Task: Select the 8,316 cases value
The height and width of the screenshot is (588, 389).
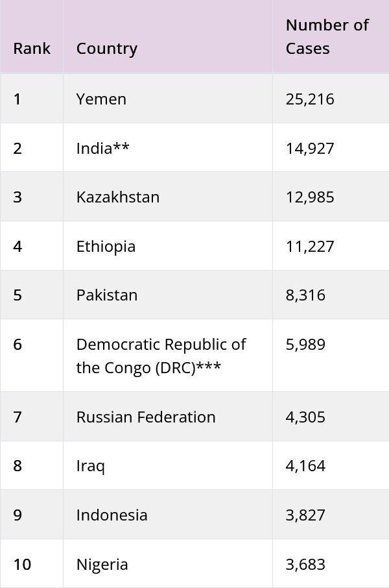Action: point(305,295)
